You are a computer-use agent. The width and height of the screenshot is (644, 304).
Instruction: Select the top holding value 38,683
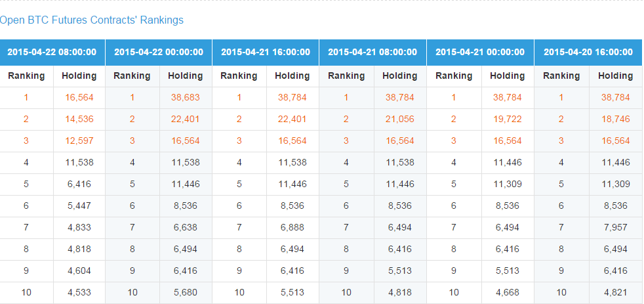tap(186, 97)
